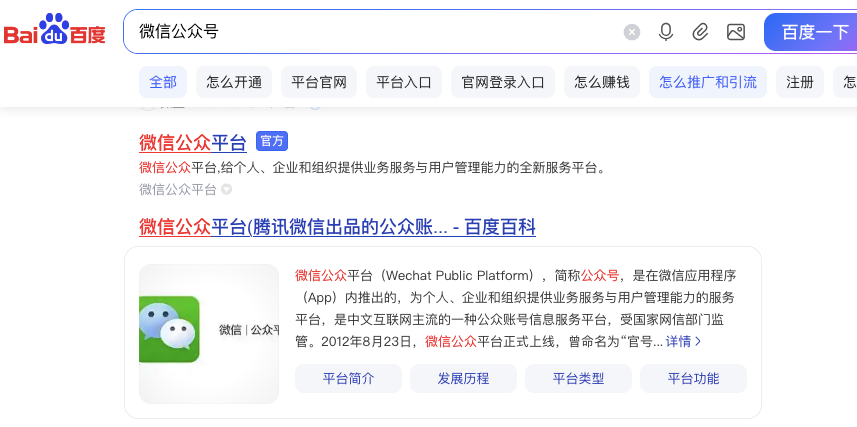Click the 百度一下 search button
Image resolution: width=857 pixels, height=427 pixels.
[x=811, y=32]
